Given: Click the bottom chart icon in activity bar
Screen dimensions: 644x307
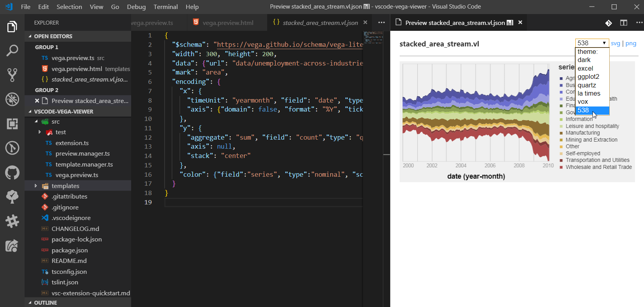Looking at the screenshot, I should tap(12, 246).
